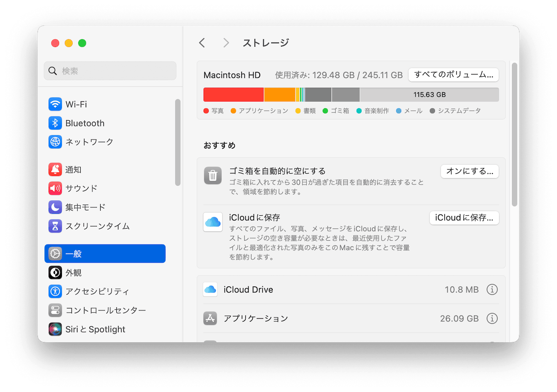Select Bluetooth in the sidebar
Image resolution: width=557 pixels, height=392 pixels.
click(105, 123)
